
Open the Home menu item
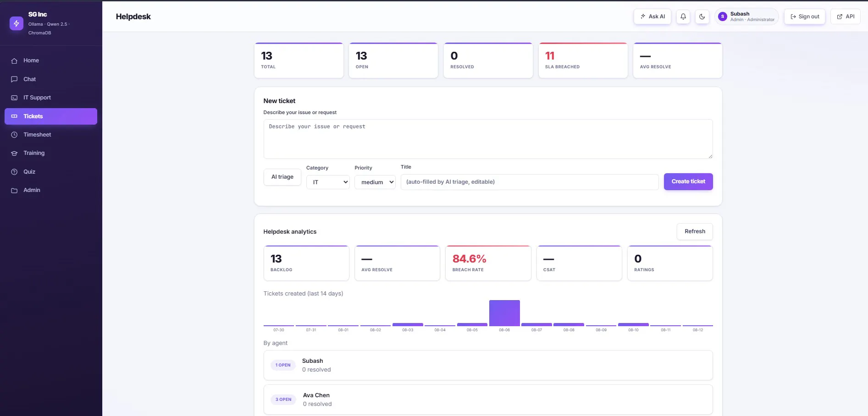(51, 60)
